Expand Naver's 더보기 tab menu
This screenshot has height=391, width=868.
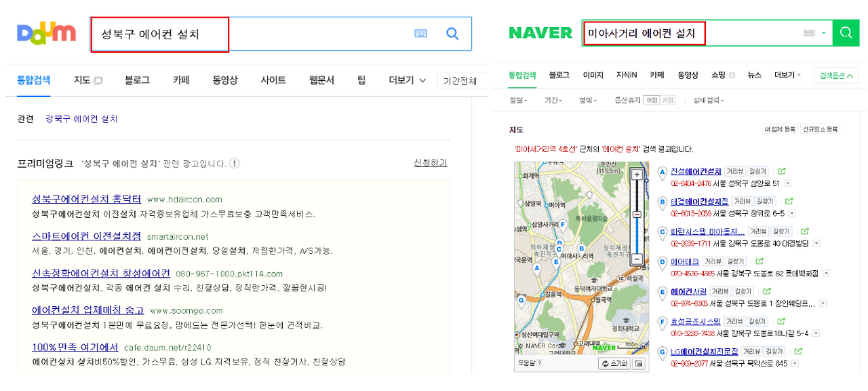(787, 75)
